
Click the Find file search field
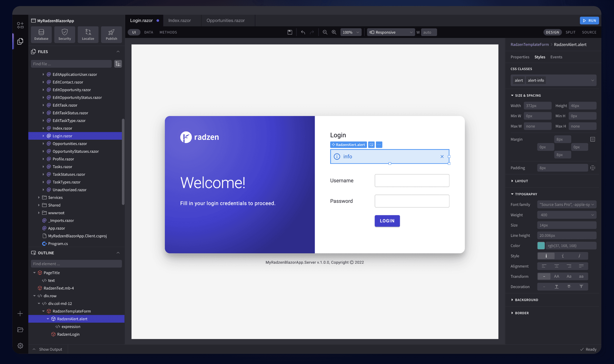(71, 64)
